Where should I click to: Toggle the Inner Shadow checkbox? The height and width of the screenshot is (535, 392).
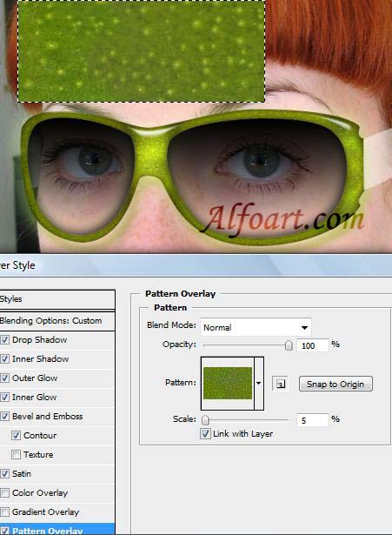(x=4, y=359)
